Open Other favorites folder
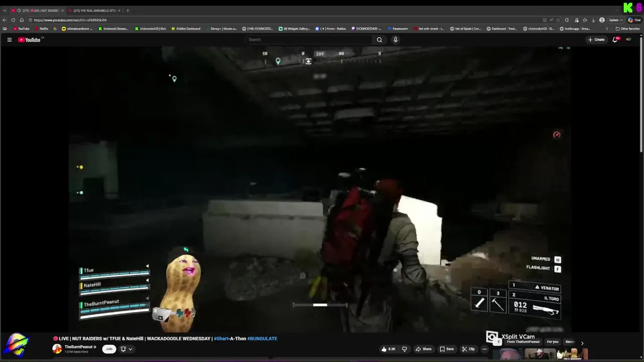The width and height of the screenshot is (644, 362). [628, 29]
